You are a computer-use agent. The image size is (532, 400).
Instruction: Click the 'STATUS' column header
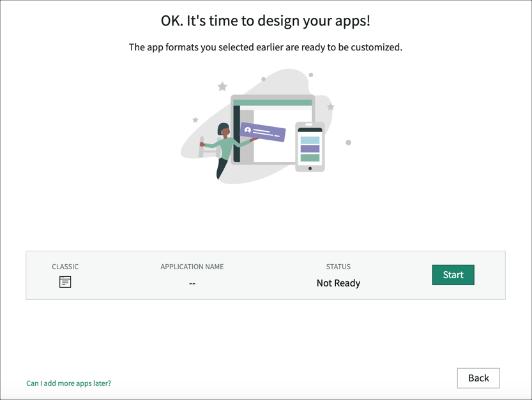(x=338, y=267)
